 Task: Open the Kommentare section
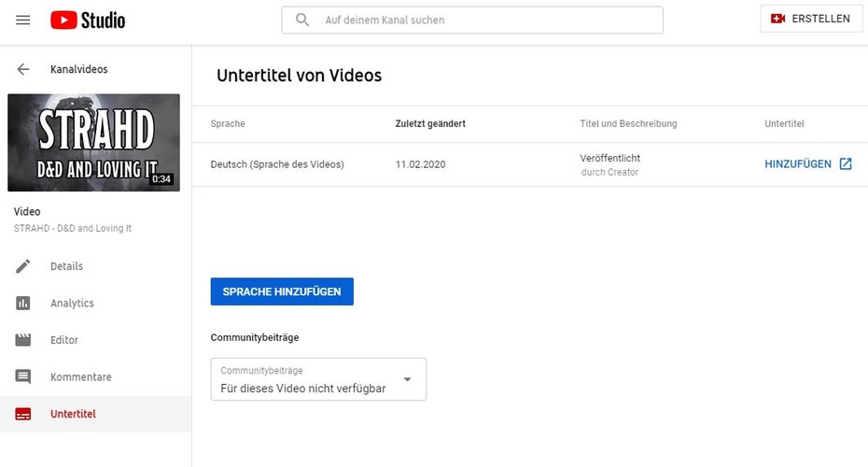(96, 376)
